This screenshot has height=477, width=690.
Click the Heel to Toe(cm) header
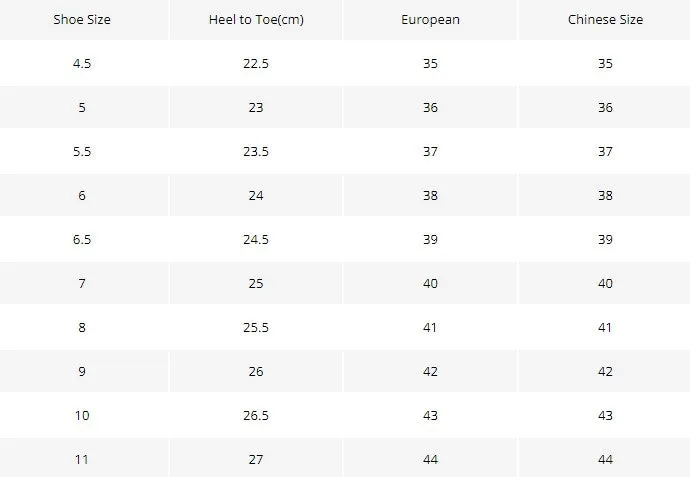pyautogui.click(x=256, y=19)
